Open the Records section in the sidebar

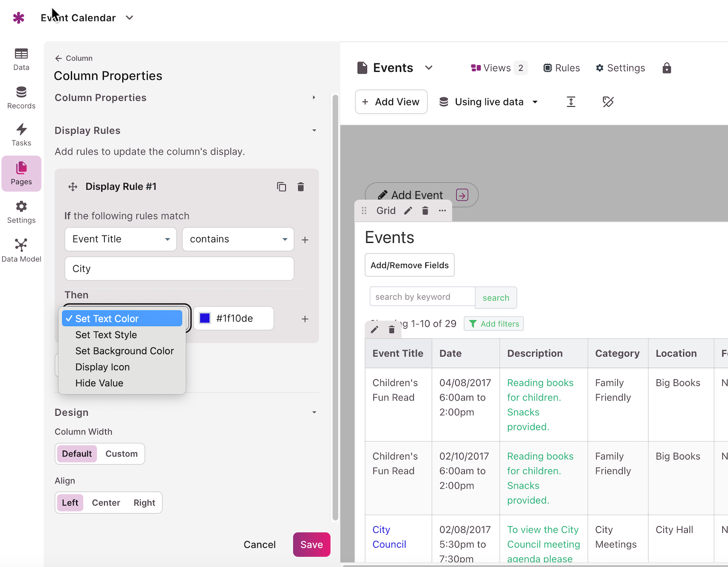click(21, 98)
